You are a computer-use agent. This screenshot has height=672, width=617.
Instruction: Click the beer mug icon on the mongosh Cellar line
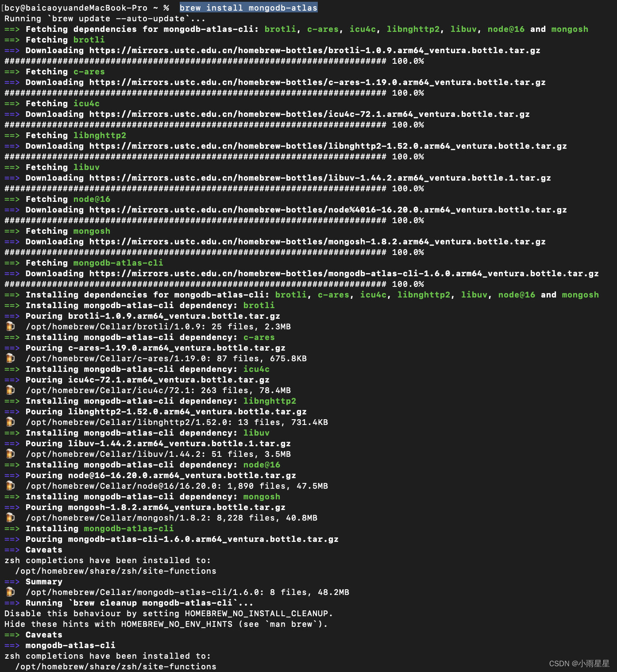click(10, 518)
